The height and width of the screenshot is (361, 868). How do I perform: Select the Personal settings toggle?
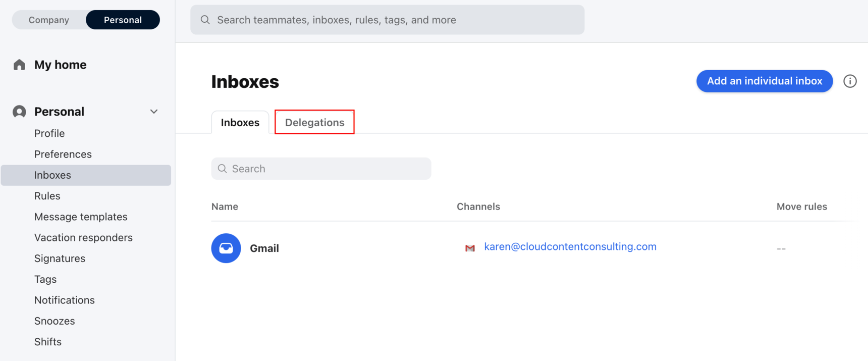click(x=123, y=20)
